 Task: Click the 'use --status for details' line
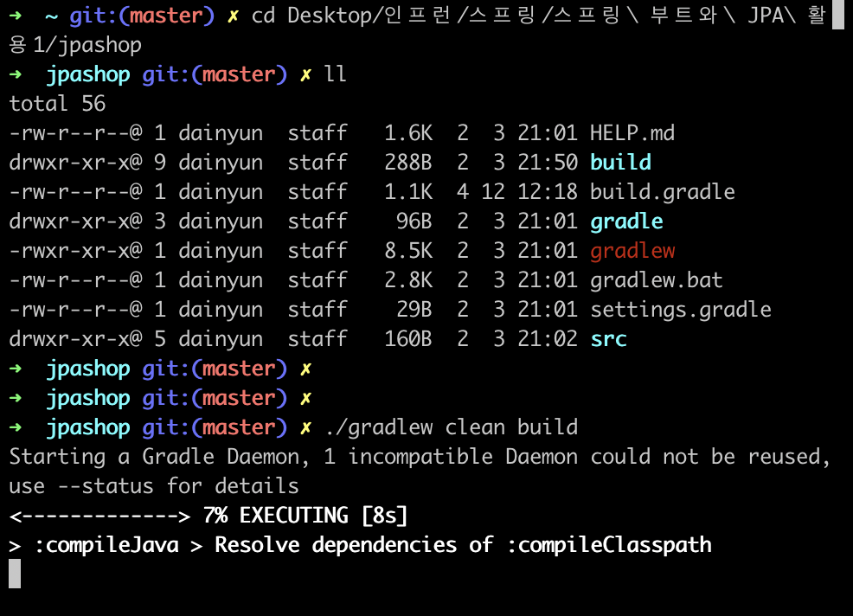[154, 486]
